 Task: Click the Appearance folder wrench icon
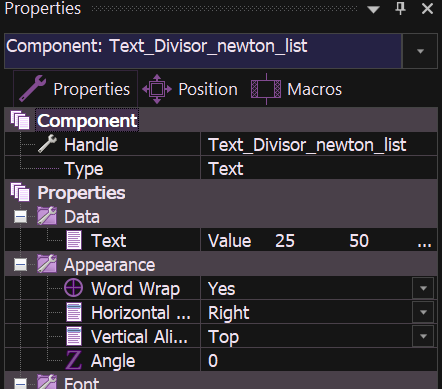point(47,264)
